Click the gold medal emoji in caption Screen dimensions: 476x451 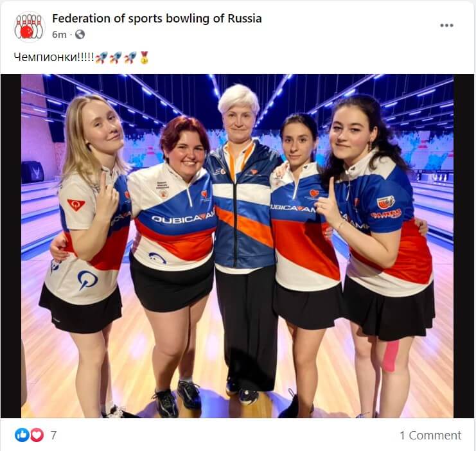point(144,57)
